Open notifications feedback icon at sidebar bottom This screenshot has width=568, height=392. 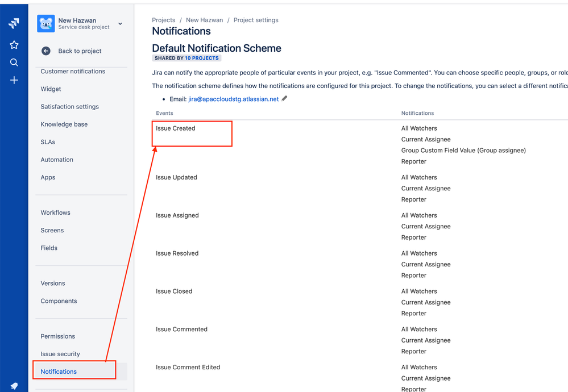(x=14, y=386)
